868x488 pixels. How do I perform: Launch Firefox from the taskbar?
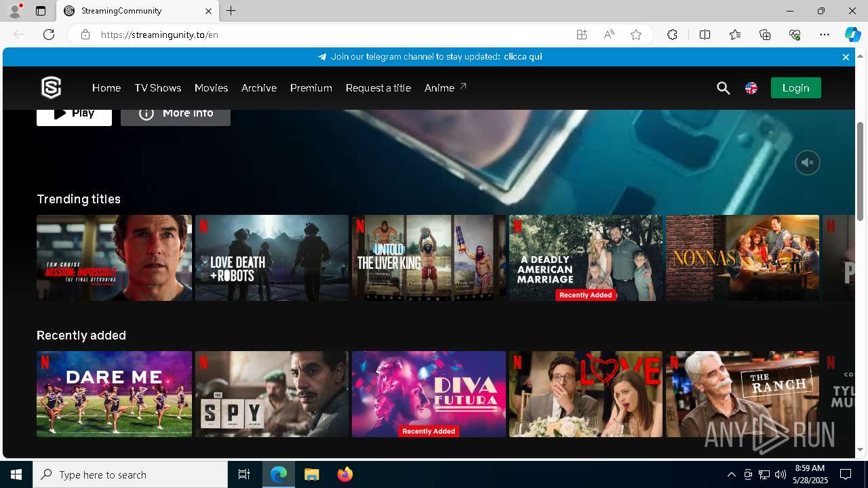344,474
